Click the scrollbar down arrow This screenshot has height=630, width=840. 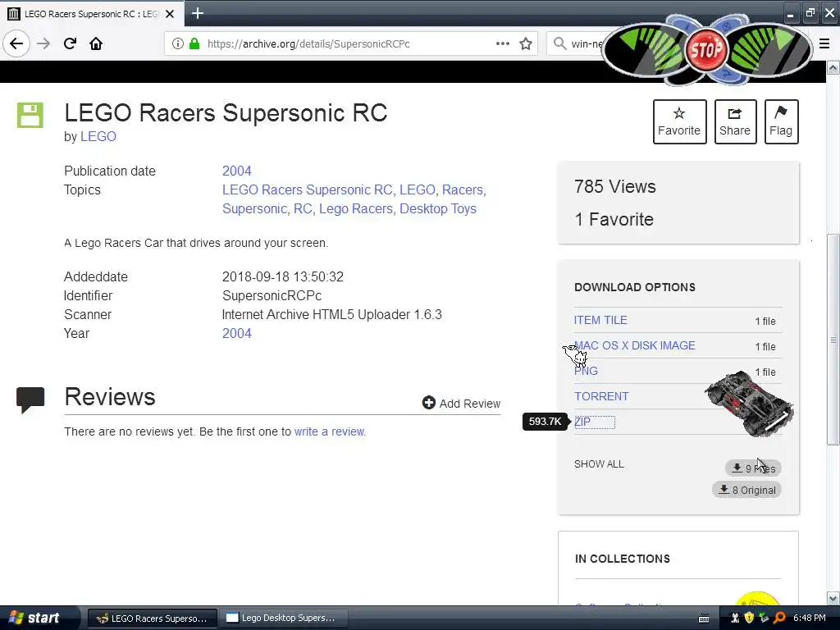tap(833, 598)
